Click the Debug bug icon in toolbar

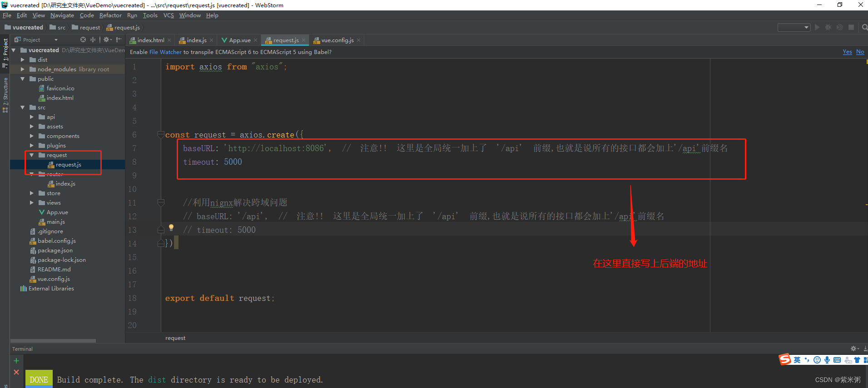(x=828, y=28)
